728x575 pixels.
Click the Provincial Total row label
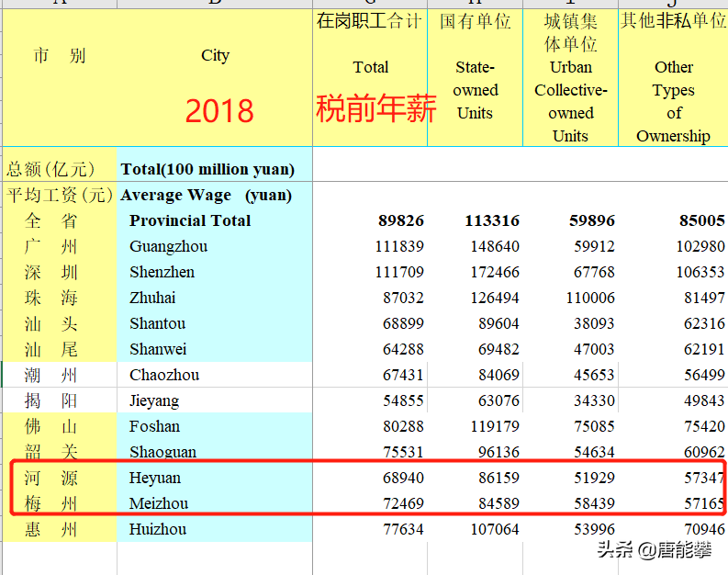(x=190, y=220)
